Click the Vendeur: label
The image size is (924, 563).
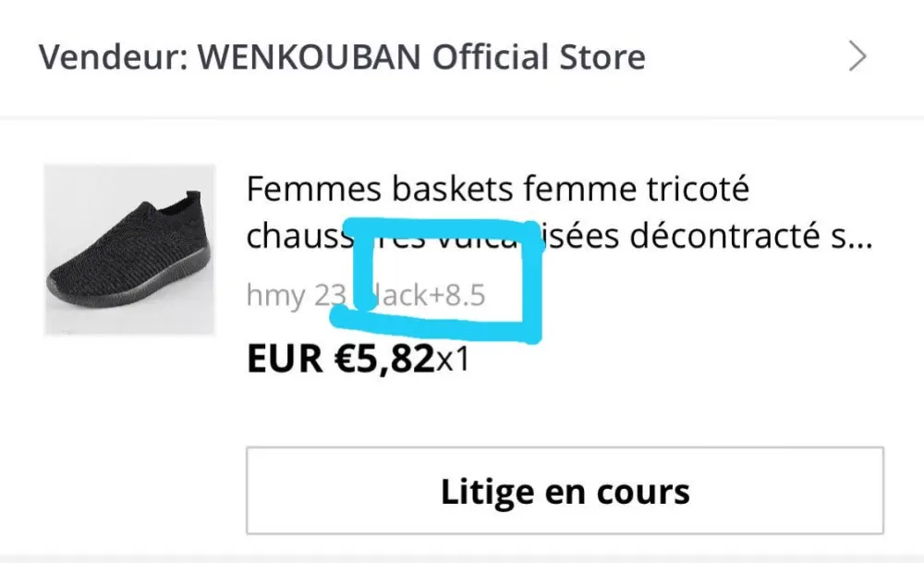(114, 57)
